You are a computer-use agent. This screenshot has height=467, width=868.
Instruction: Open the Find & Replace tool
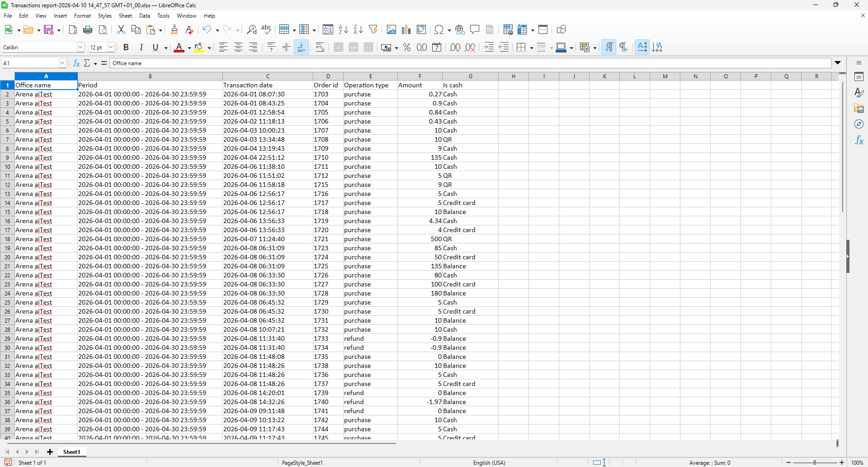coord(251,30)
